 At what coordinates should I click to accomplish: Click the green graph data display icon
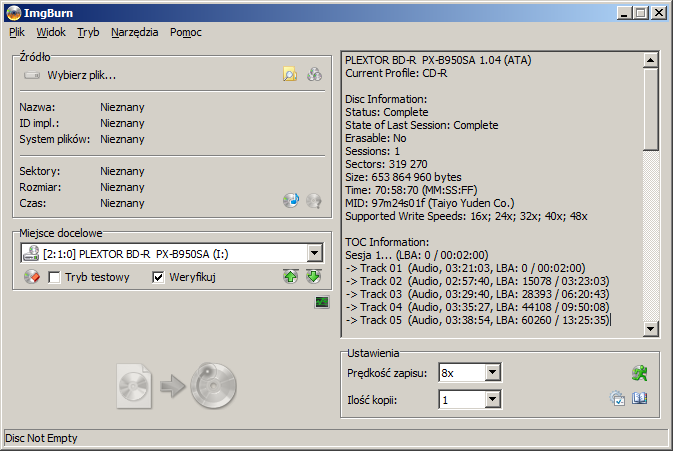322,303
